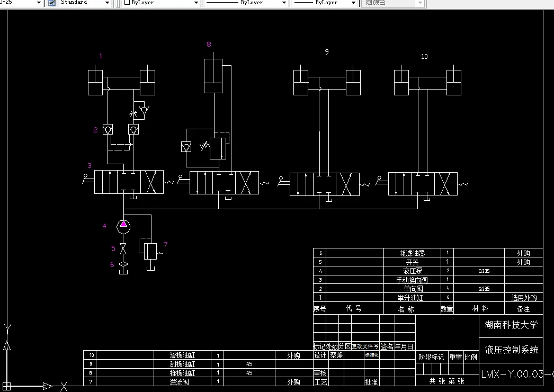Open the ByLayer color control dropdown
Screen dimensions: 554x392
pos(196,3)
